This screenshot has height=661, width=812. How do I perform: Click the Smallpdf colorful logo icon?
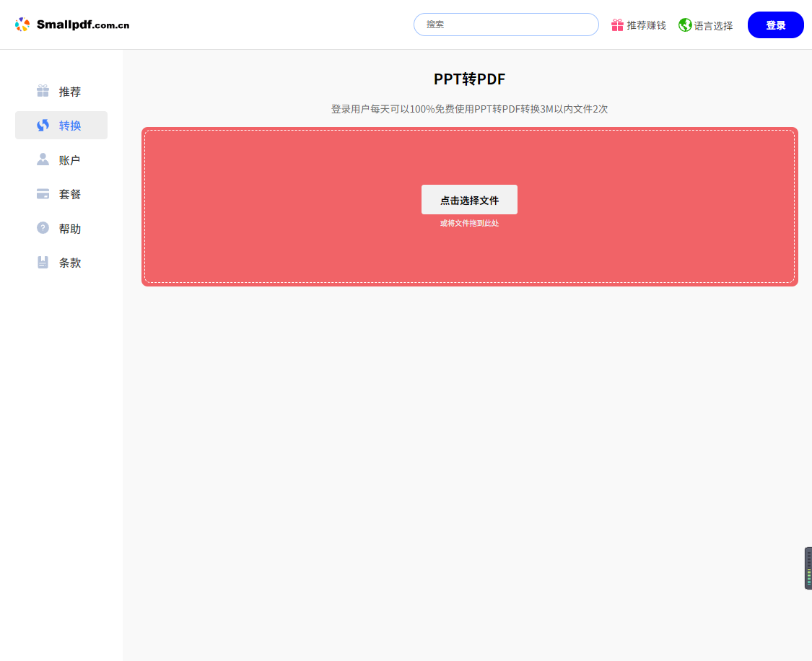coord(22,25)
